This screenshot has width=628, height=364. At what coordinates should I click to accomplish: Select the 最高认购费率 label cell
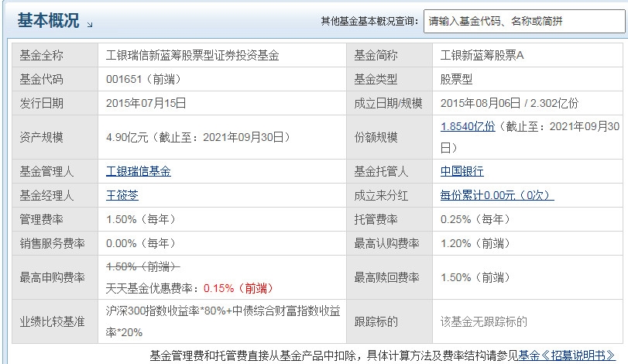click(x=389, y=243)
